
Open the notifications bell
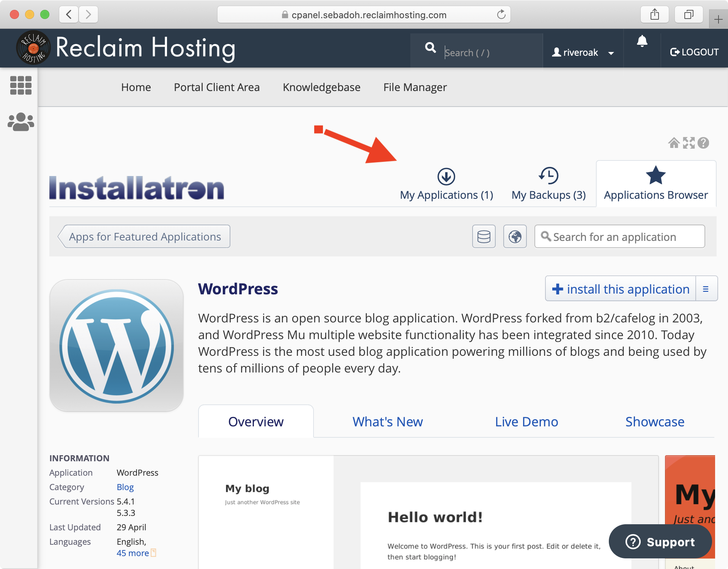tap(642, 41)
